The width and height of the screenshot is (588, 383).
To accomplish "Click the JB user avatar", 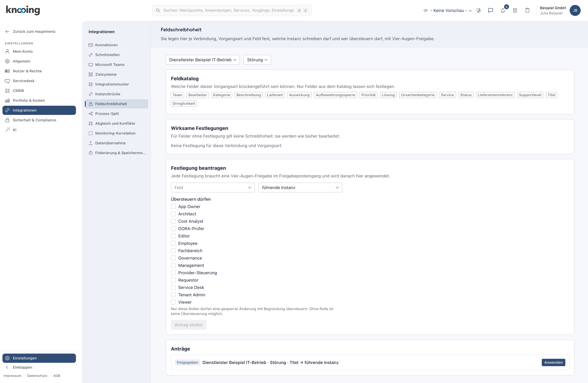I will (x=575, y=10).
